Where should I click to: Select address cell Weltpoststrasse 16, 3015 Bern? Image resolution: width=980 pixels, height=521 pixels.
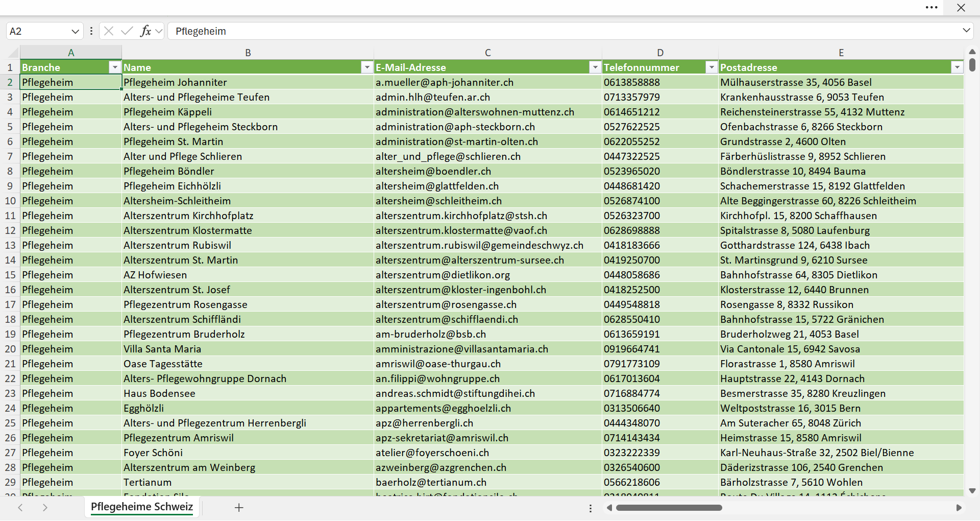(x=841, y=408)
